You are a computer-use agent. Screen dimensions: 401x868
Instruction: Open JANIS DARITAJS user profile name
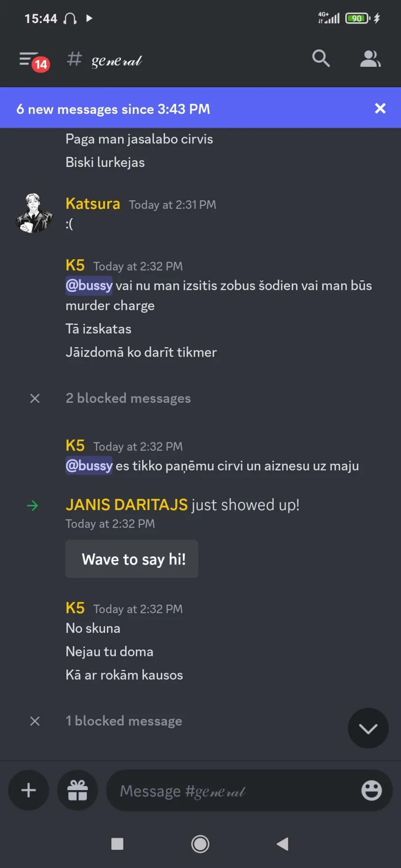[x=127, y=505]
